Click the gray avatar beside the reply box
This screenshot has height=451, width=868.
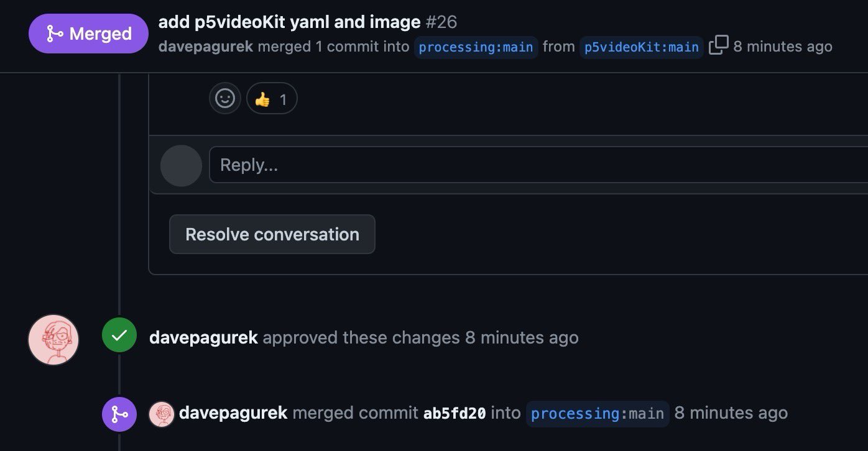click(x=181, y=166)
